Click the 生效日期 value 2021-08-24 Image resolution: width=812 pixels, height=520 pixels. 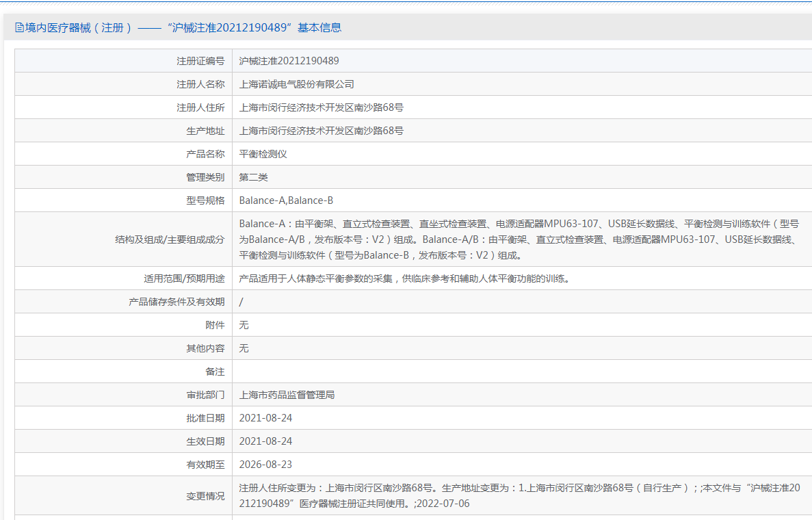265,441
